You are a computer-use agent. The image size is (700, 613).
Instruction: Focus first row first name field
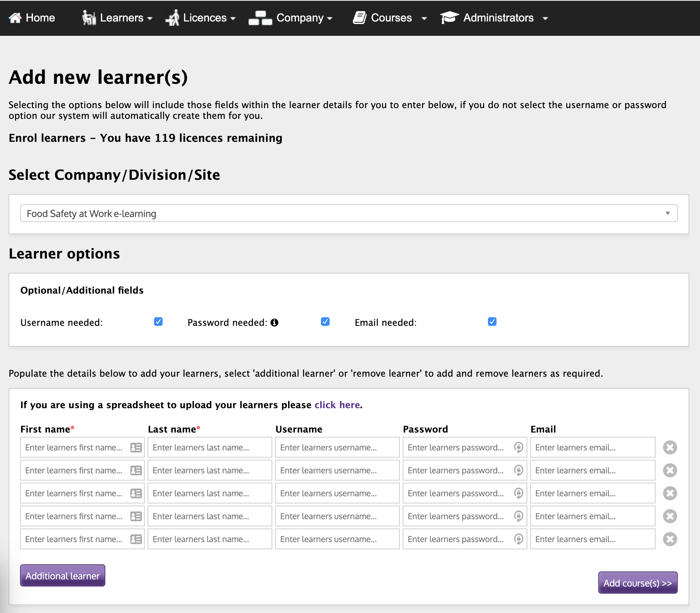point(82,448)
